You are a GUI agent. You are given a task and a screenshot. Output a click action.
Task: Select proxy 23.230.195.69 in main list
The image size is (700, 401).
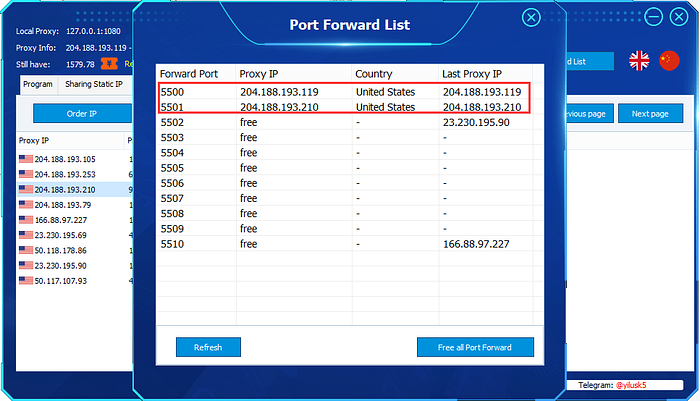pyautogui.click(x=75, y=235)
